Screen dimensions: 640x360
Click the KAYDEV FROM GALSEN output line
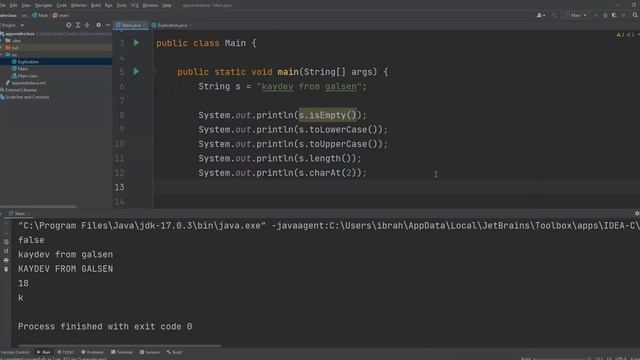pos(65,269)
